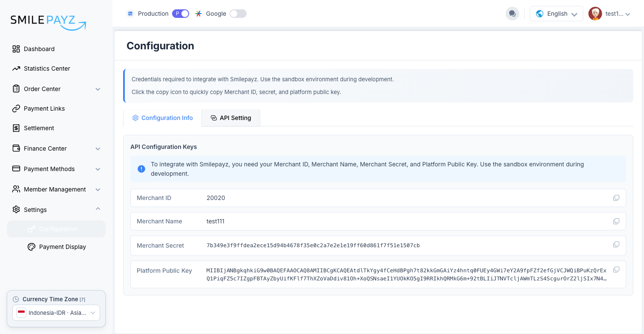Image resolution: width=644 pixels, height=334 pixels.
Task: Open Payment Display under Settings
Action: tap(56, 247)
